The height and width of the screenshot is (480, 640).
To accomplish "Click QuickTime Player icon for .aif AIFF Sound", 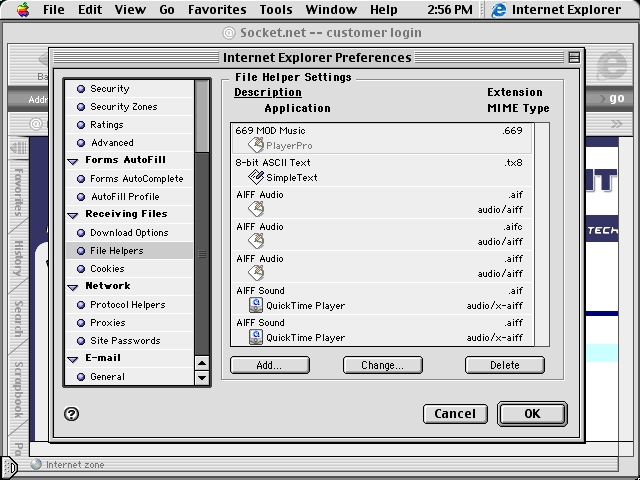I will 256,305.
